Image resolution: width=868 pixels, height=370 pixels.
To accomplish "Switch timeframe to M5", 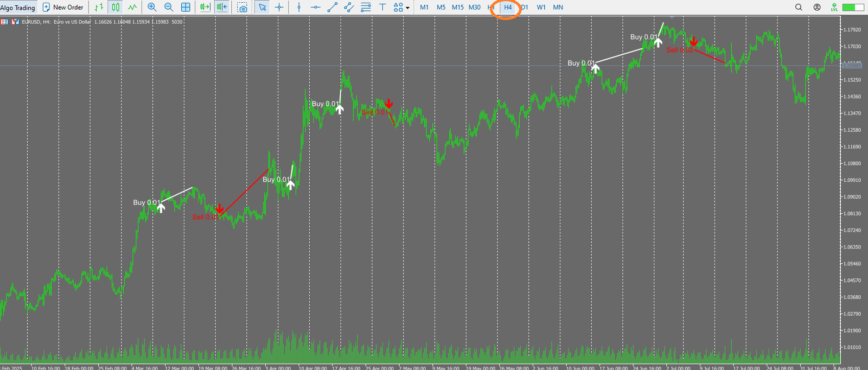I will tap(441, 7).
